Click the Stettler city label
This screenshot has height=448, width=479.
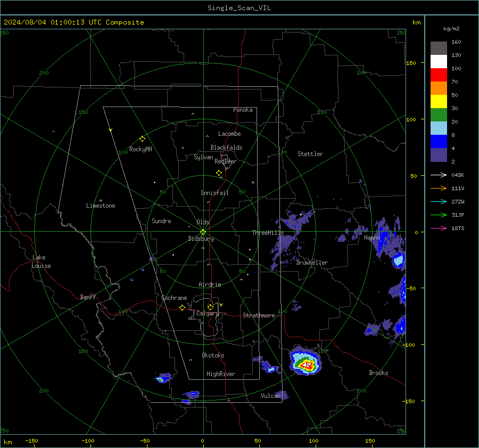(310, 154)
